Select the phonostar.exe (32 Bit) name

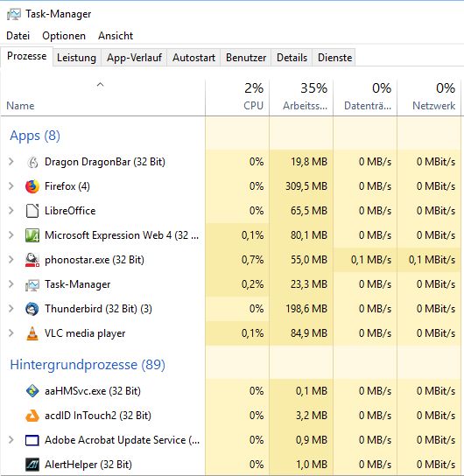point(95,260)
